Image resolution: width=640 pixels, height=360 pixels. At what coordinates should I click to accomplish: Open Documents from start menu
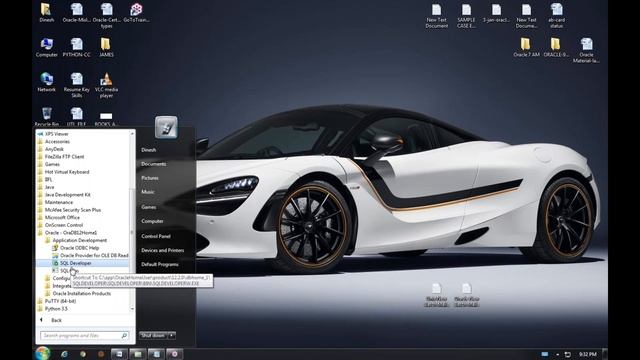[154, 164]
